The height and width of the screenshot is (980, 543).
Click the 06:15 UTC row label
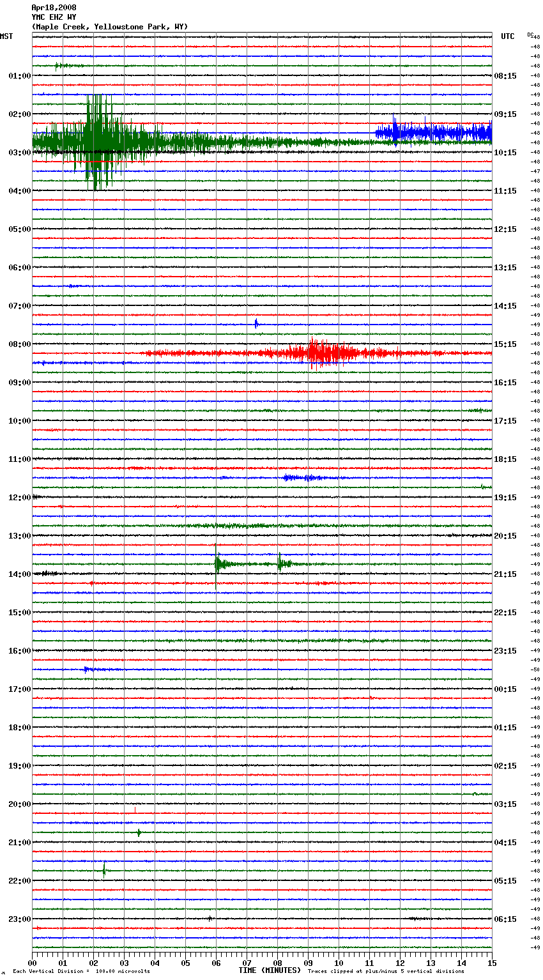[505, 919]
